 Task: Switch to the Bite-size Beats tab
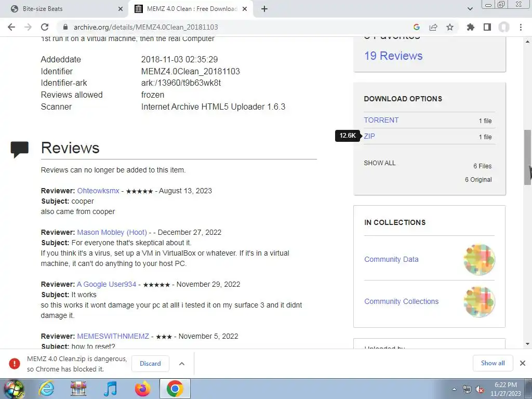[64, 9]
